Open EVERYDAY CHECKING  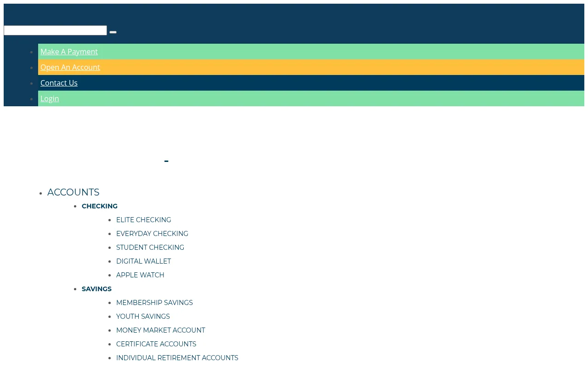152,234
